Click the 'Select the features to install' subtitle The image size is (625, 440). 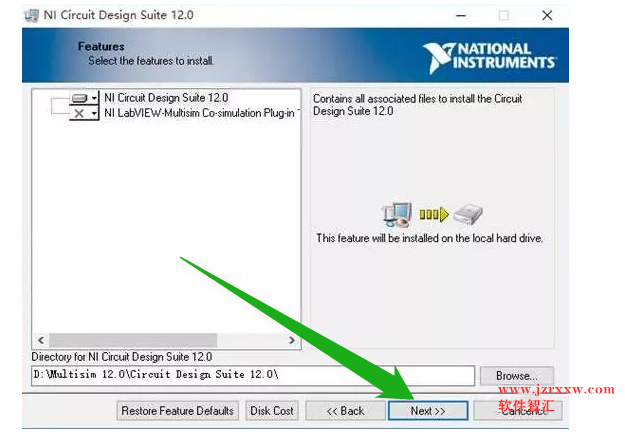[x=151, y=61]
